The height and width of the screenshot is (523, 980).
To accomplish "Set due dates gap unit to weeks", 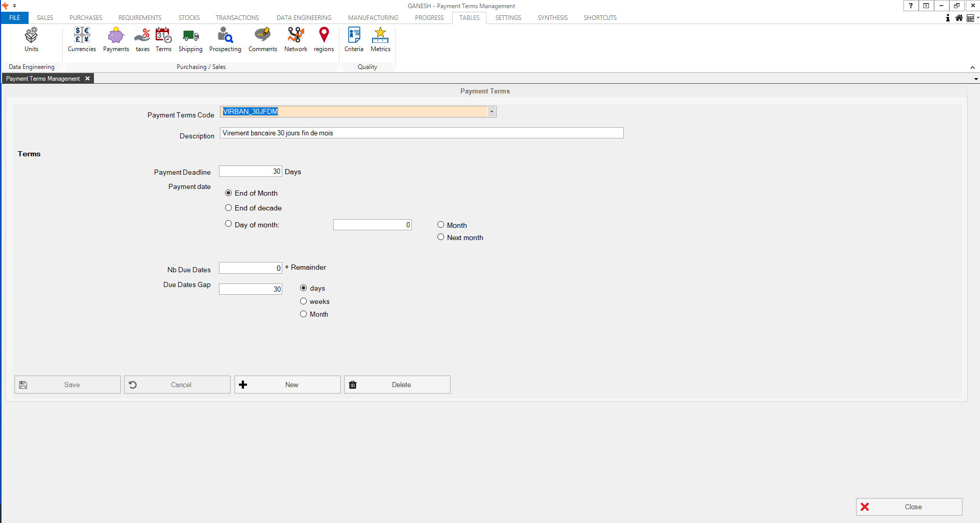I will pyautogui.click(x=304, y=301).
